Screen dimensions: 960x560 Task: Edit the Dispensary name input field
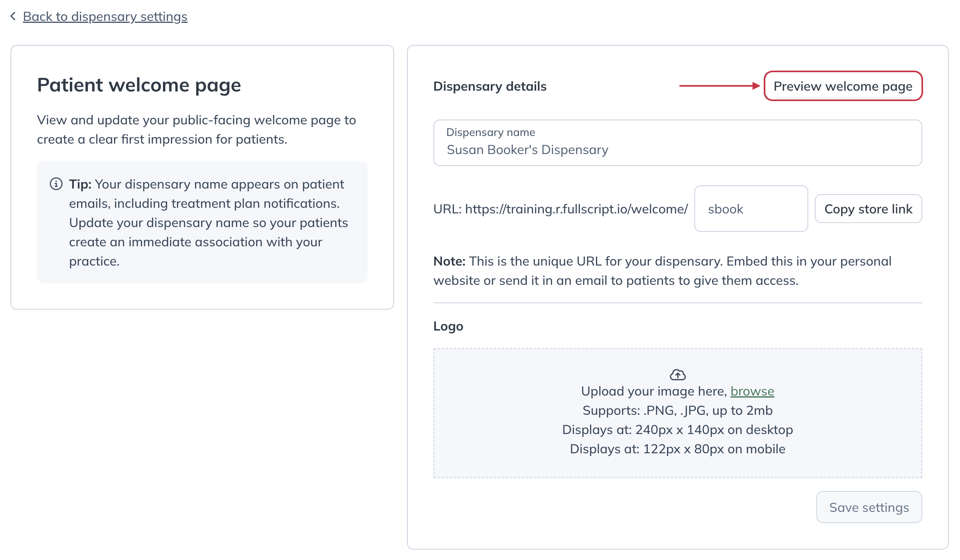tap(677, 143)
